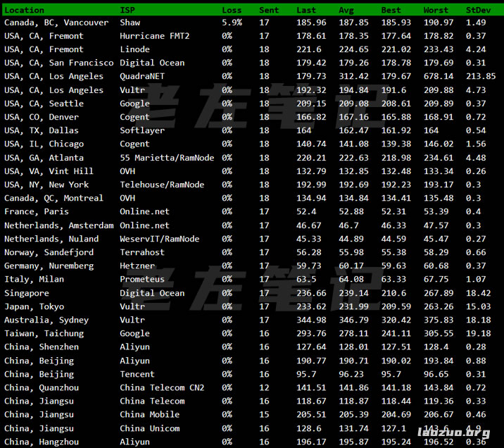
Task: Click sent count 12 in Quanzhou row
Action: pos(264,388)
